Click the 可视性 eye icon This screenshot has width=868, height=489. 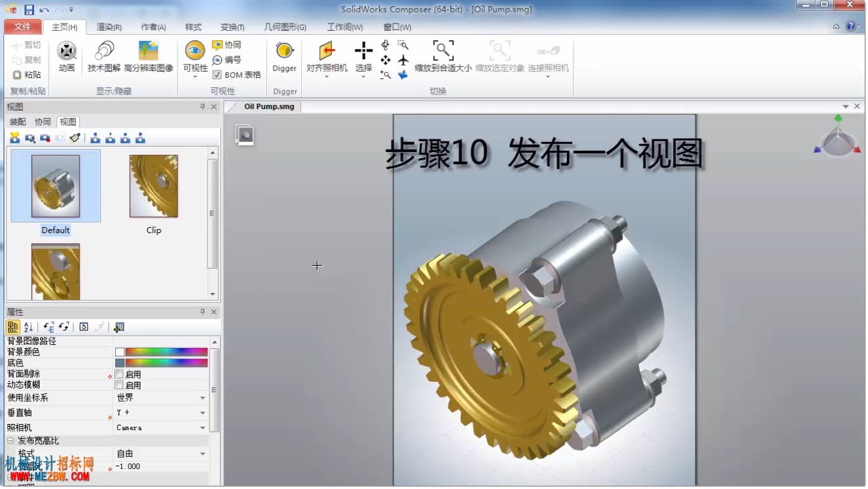click(x=195, y=51)
